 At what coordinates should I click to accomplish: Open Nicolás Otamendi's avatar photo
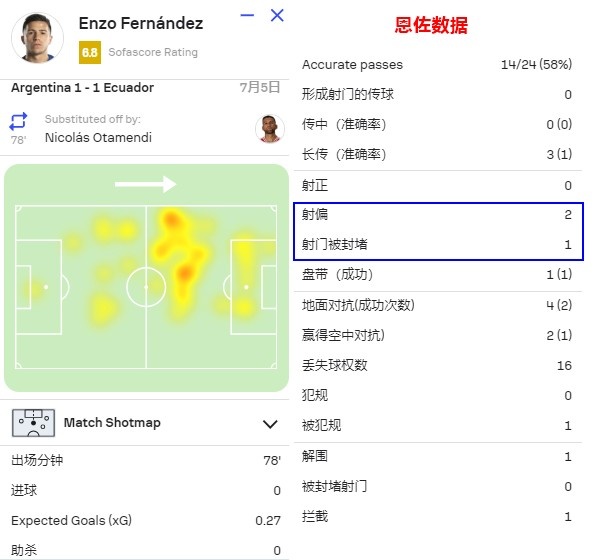click(x=270, y=129)
